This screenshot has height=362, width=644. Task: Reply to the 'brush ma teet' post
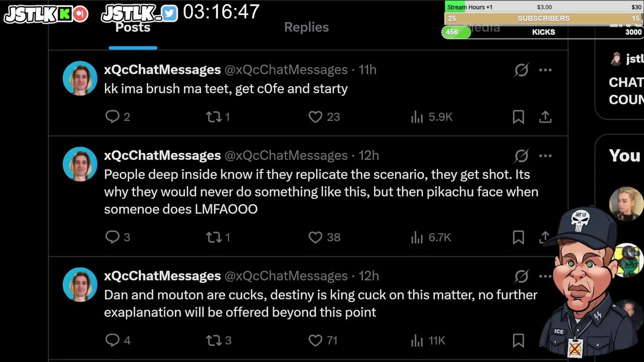(112, 117)
